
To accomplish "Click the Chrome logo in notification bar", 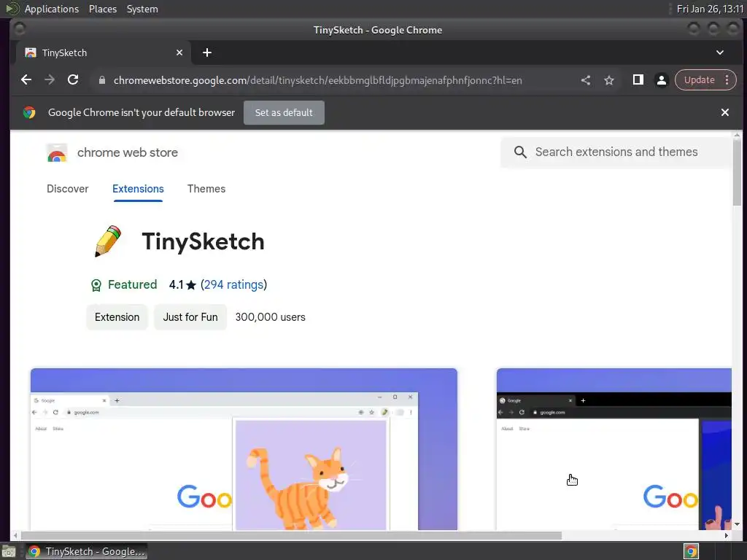I will (29, 113).
